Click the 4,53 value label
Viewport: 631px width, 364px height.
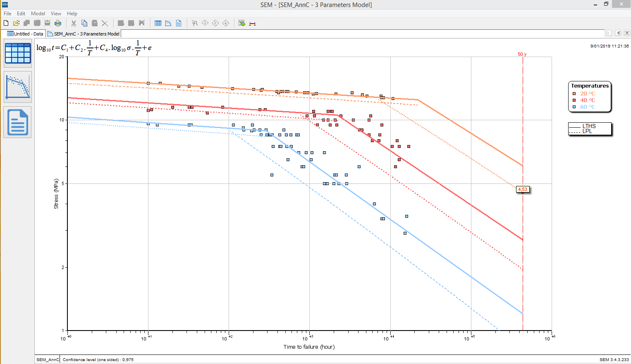pos(523,190)
